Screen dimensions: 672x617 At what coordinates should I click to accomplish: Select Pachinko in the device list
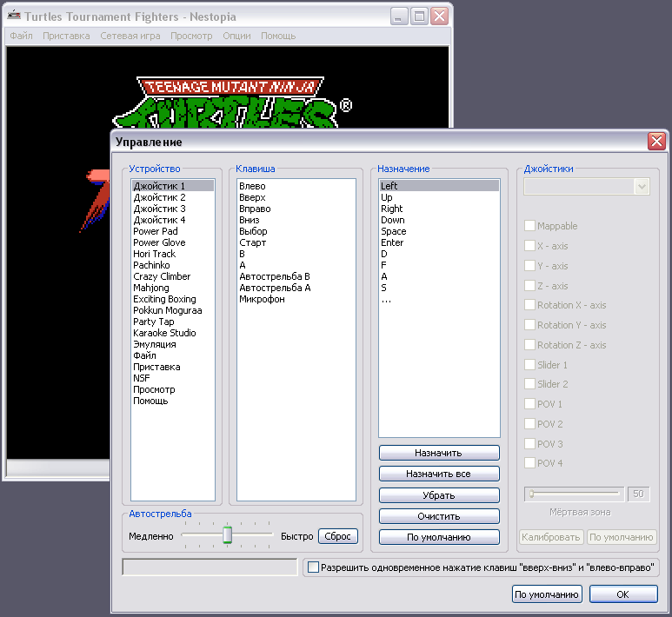pyautogui.click(x=173, y=265)
